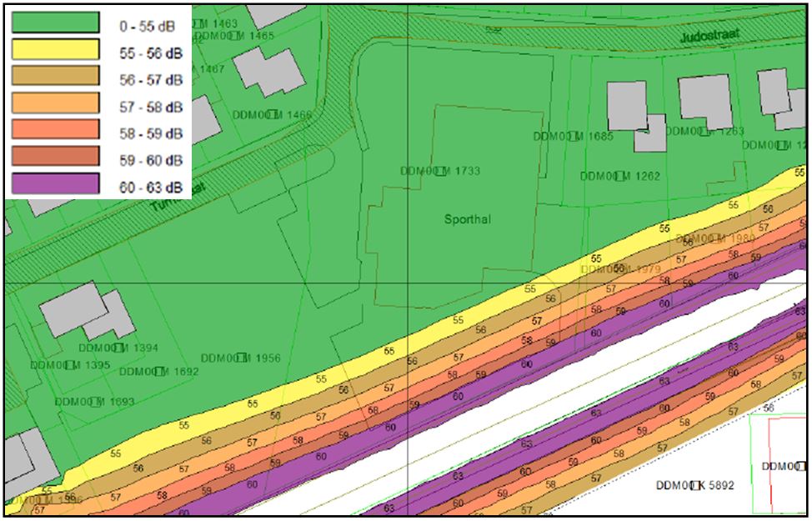Pick the tan 56 - 57 dB legend swatch
The image size is (812, 521).
[x=54, y=77]
